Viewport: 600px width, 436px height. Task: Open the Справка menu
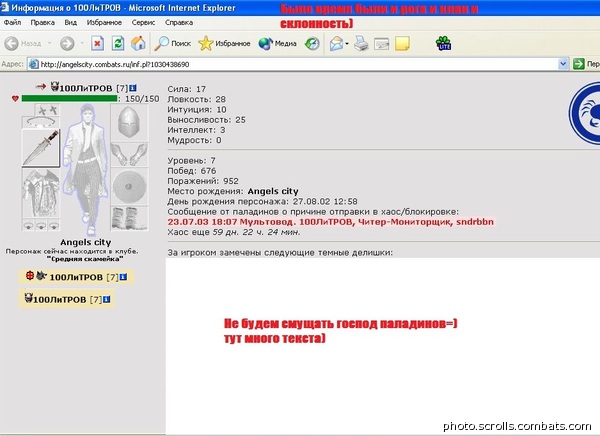point(179,22)
